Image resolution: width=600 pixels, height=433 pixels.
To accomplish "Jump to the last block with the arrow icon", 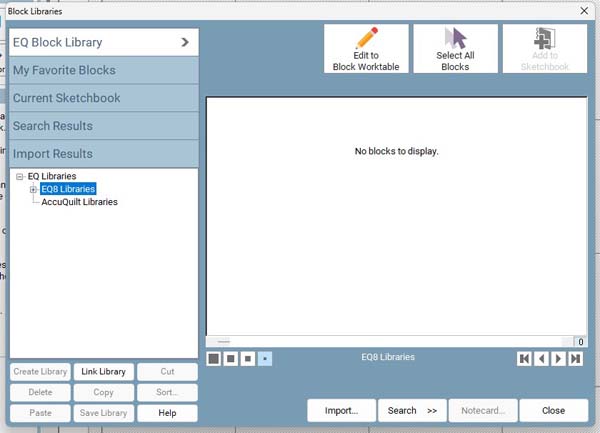I will click(575, 358).
